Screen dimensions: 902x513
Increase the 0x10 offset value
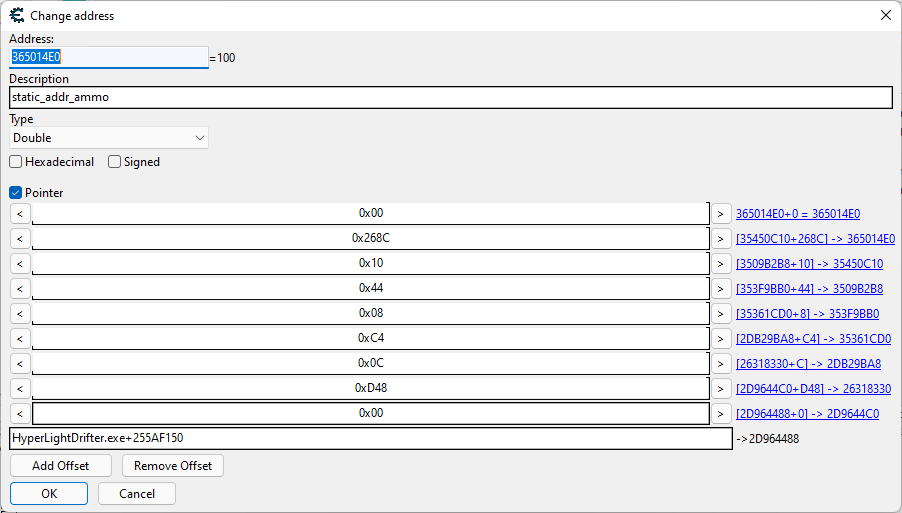720,263
